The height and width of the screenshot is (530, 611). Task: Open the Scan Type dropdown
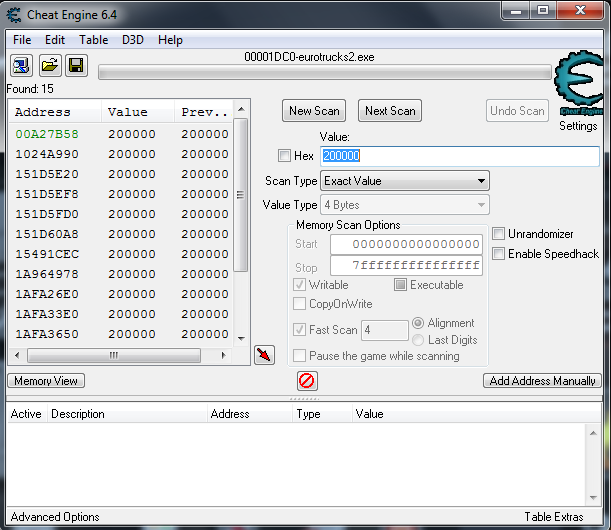pyautogui.click(x=404, y=181)
